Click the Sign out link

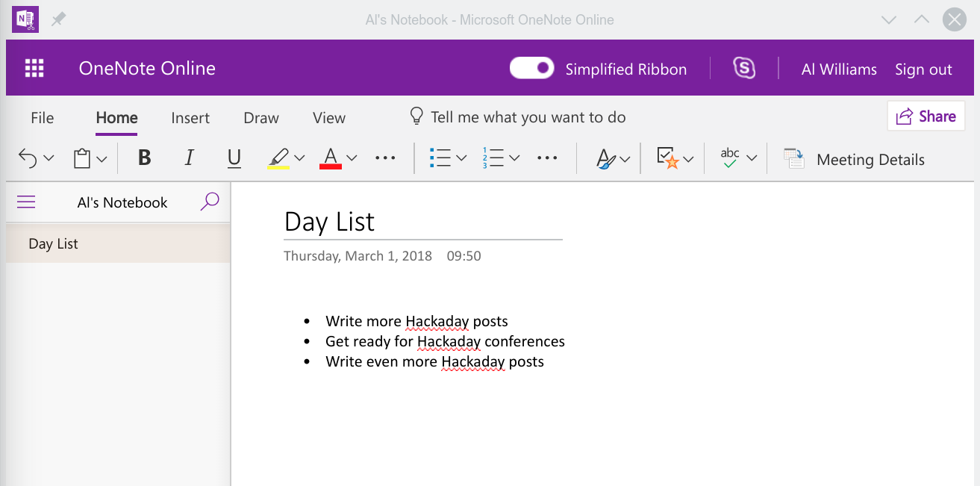click(x=923, y=69)
